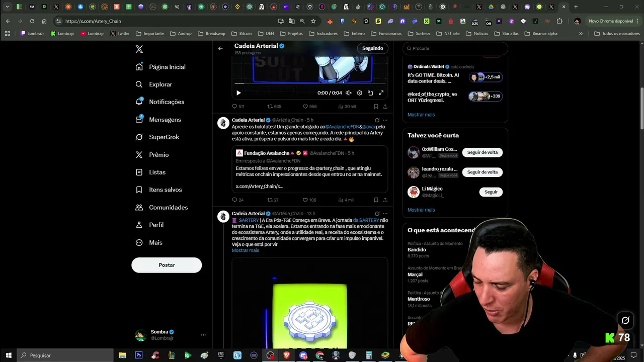Viewport: 644px width, 362px height.
Task: Reply to the post with 511 comments
Action: (238, 107)
